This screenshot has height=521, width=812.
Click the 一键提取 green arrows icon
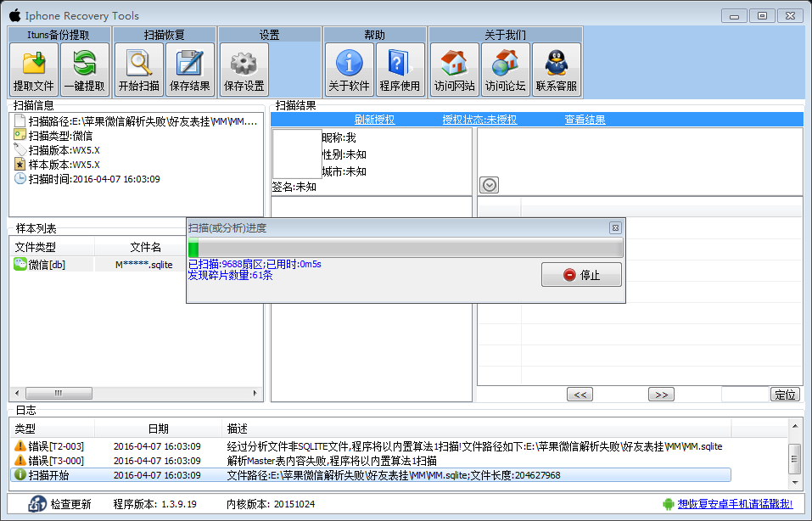click(84, 70)
